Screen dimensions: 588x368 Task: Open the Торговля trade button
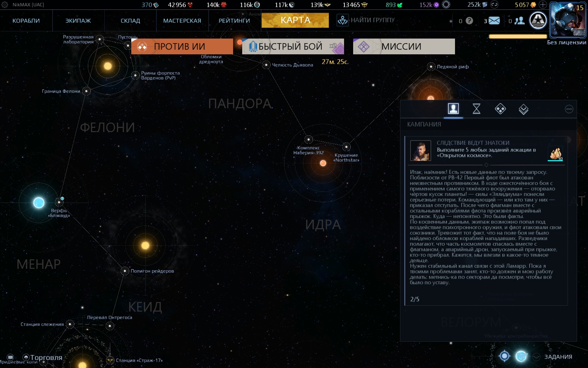tap(42, 357)
